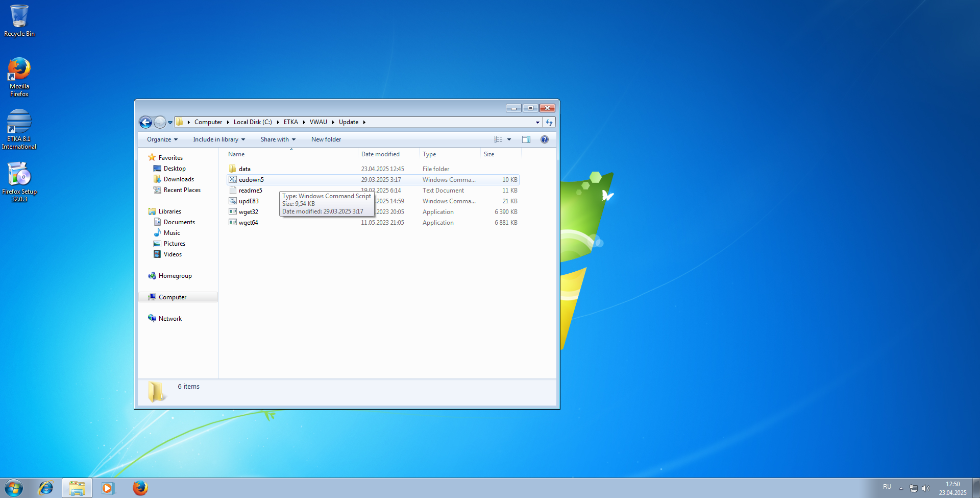
Task: Select the data folder icon
Action: click(x=233, y=169)
